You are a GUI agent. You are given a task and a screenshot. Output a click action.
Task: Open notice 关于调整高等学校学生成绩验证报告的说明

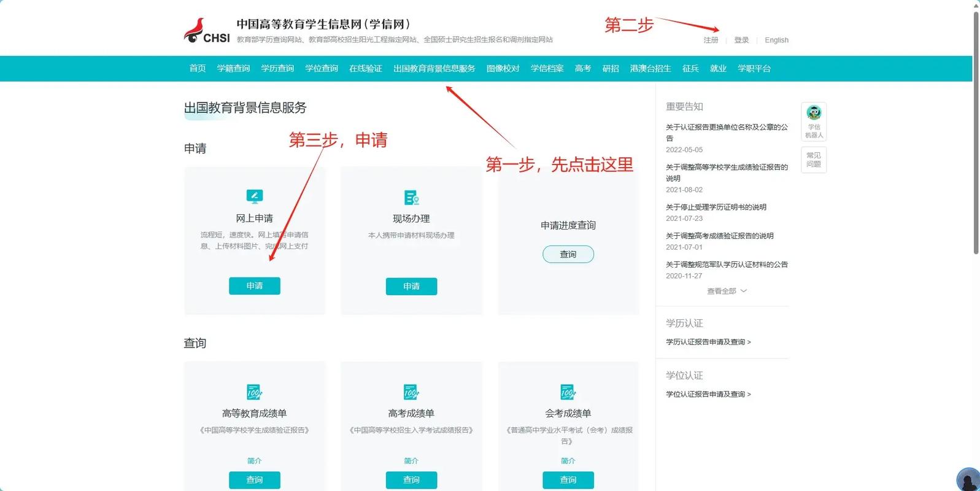727,172
